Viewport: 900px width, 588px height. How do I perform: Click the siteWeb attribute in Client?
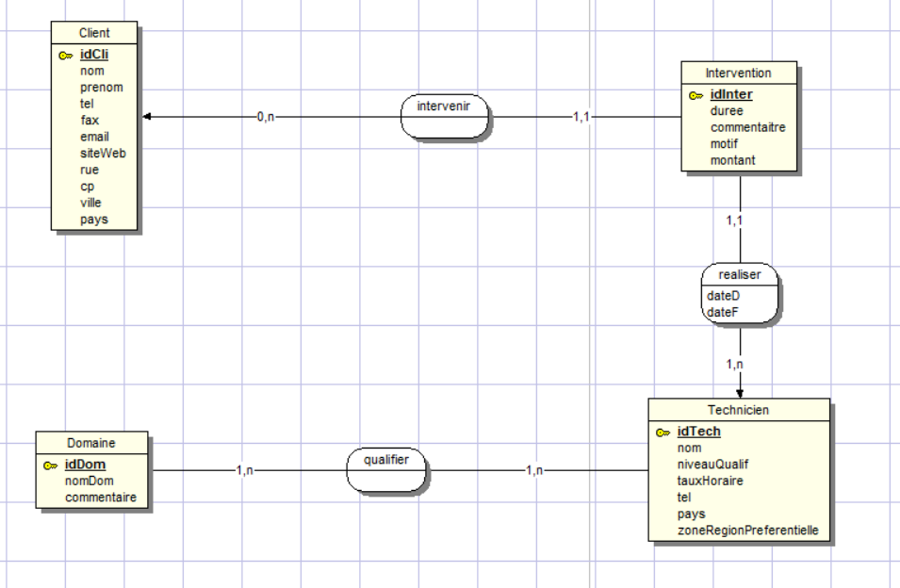pyautogui.click(x=103, y=153)
